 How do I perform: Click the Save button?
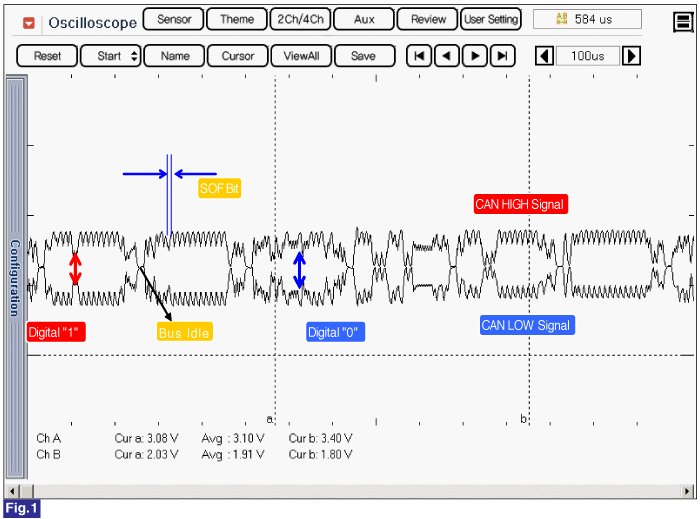363,56
